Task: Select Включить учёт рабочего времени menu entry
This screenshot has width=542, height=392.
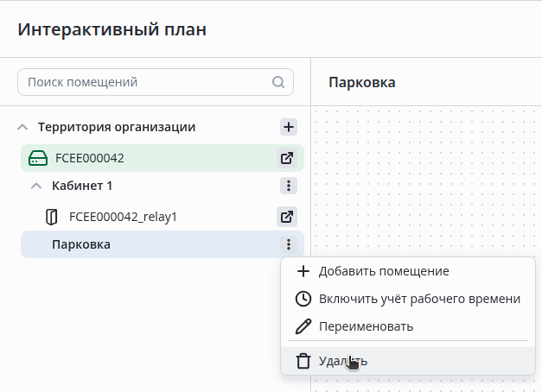Action: pos(419,299)
